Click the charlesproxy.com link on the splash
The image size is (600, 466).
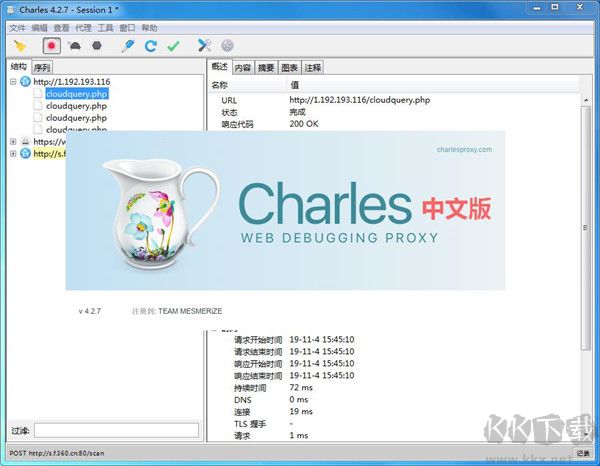click(464, 150)
